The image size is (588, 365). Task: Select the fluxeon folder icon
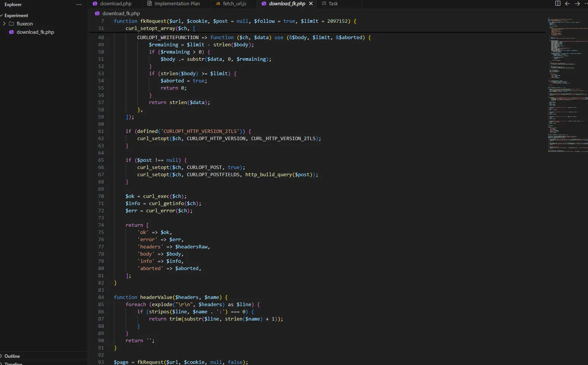(11, 24)
